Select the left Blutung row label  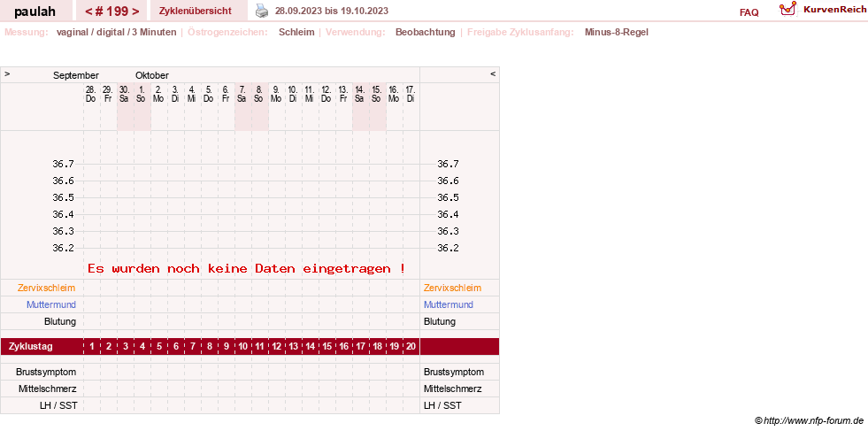[x=60, y=321]
